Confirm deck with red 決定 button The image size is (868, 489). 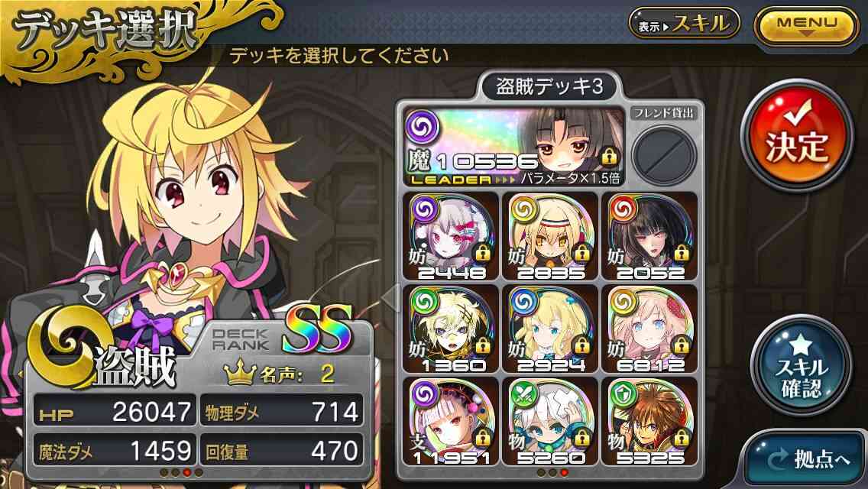coord(797,136)
